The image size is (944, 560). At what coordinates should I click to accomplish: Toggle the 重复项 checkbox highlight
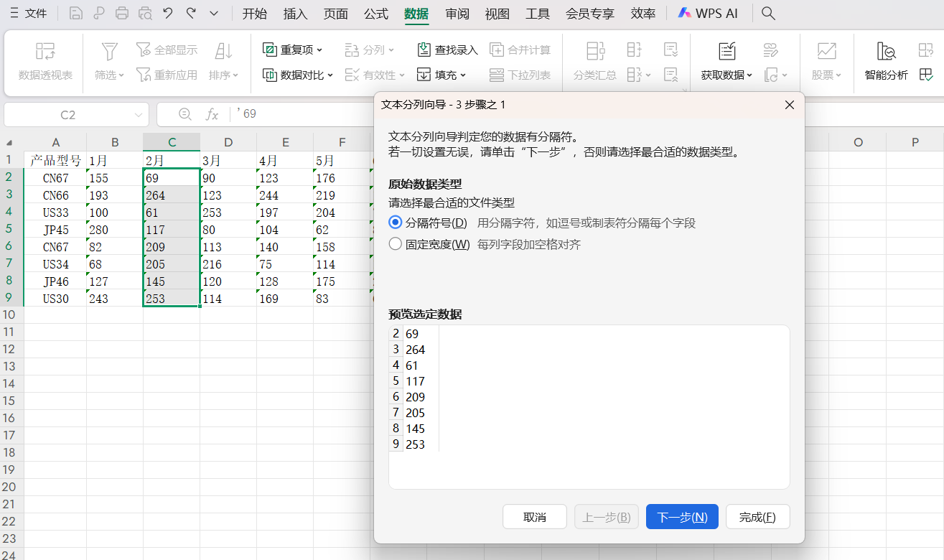coord(271,49)
